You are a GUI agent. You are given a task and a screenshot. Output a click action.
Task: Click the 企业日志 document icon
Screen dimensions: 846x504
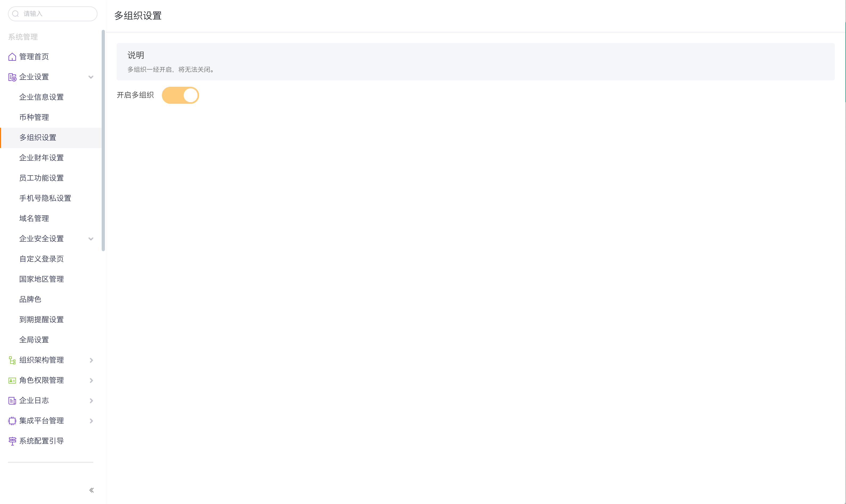coord(12,400)
